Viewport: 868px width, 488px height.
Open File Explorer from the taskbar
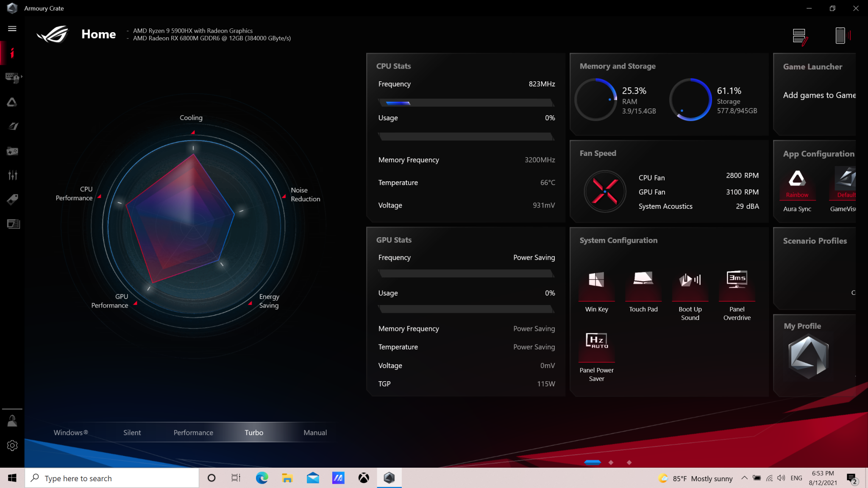click(x=287, y=478)
